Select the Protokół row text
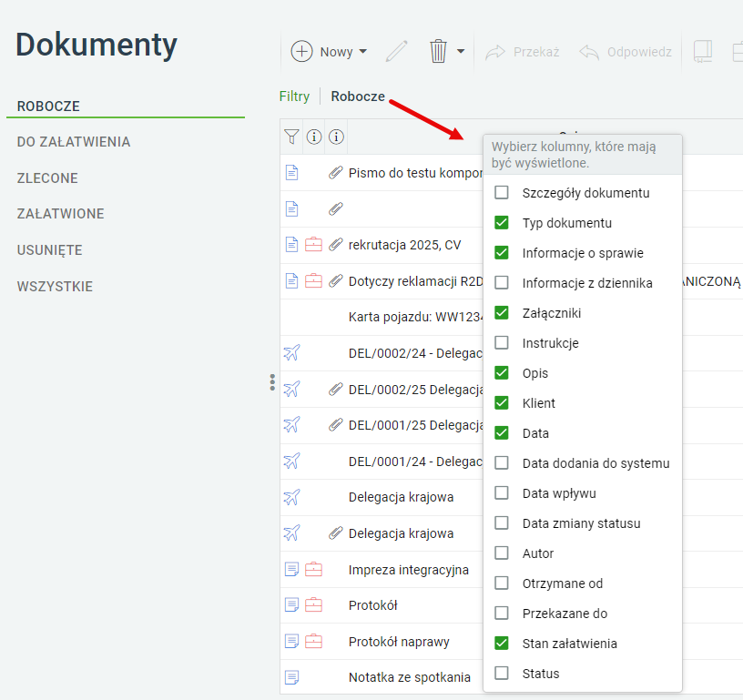743x700 pixels. 372,605
